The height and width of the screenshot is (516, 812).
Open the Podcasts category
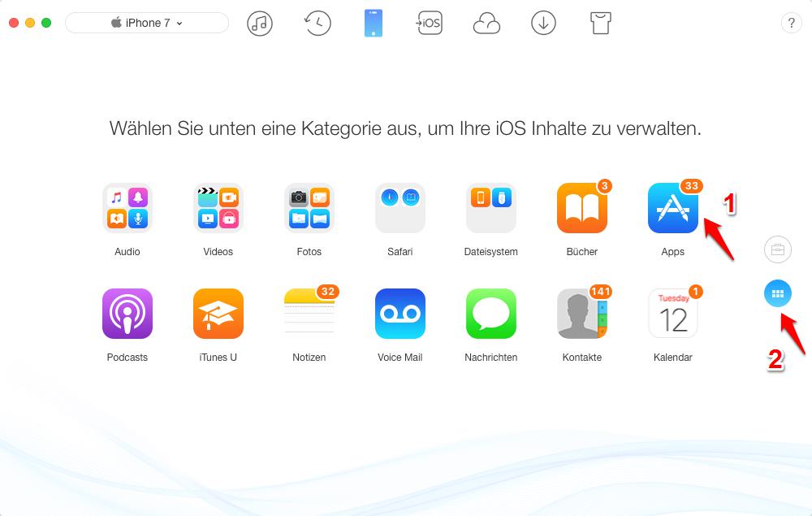click(x=127, y=314)
